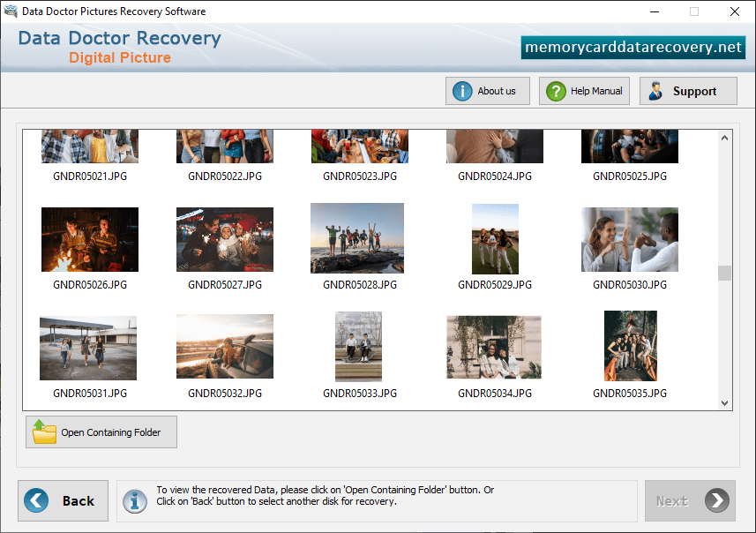The width and height of the screenshot is (756, 533).
Task: Click the Support person icon
Action: [x=655, y=91]
